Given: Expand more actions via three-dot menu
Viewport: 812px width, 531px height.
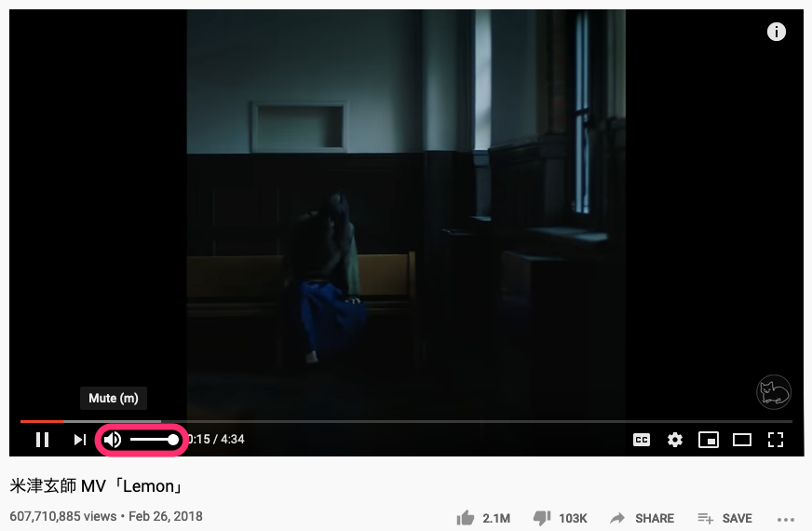Looking at the screenshot, I should [786, 519].
